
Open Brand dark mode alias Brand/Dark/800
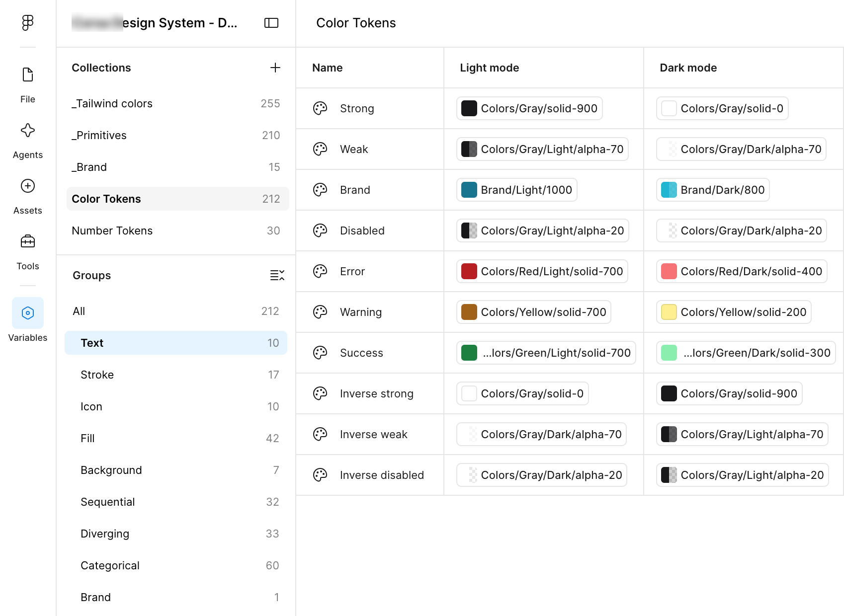tap(713, 190)
